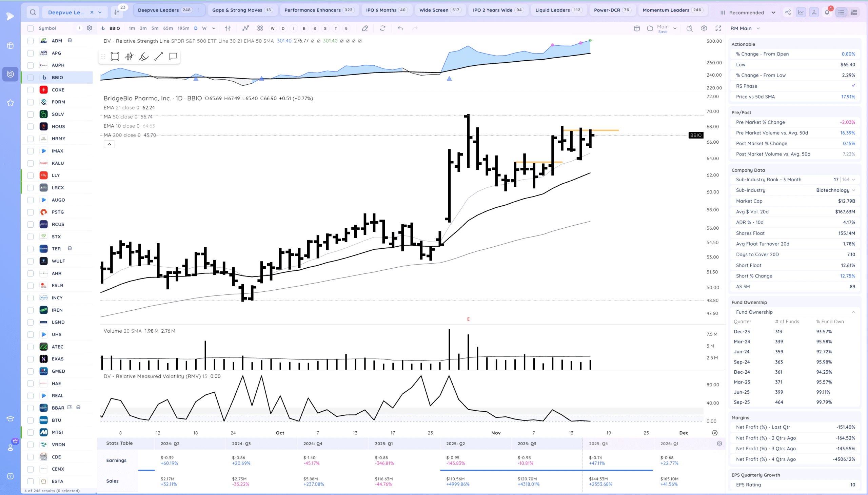This screenshot has width=868, height=495.
Task: Check the COKE symbol checkbox
Action: pyautogui.click(x=30, y=90)
